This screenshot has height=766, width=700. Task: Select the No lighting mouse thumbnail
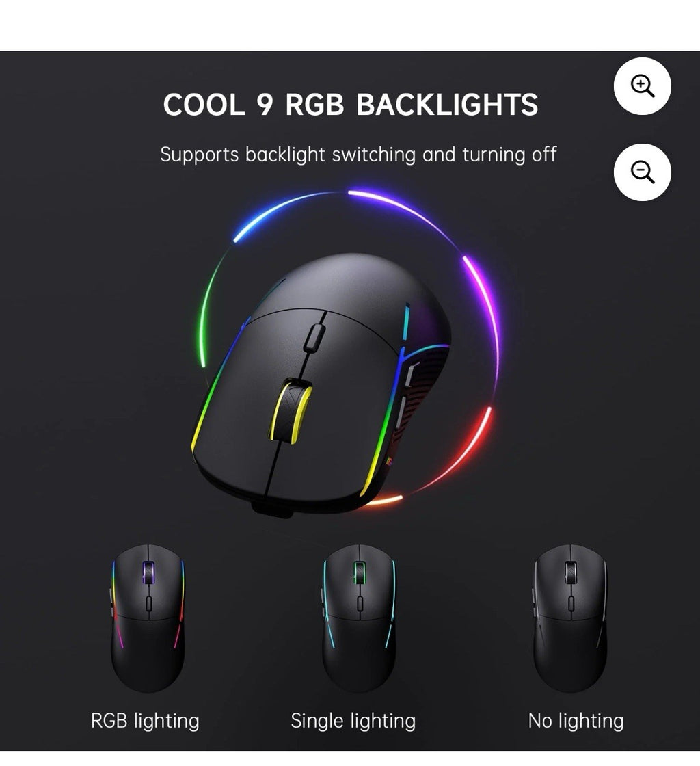pos(570,618)
